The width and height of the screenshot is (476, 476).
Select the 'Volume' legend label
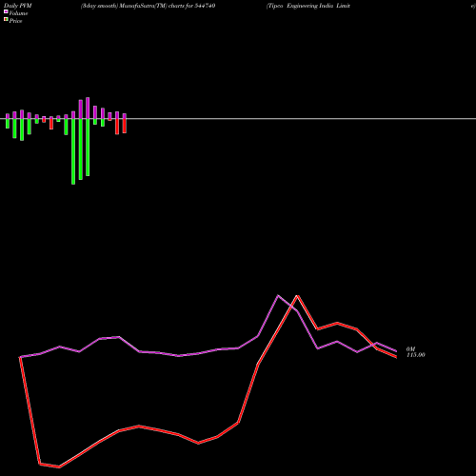[18, 13]
